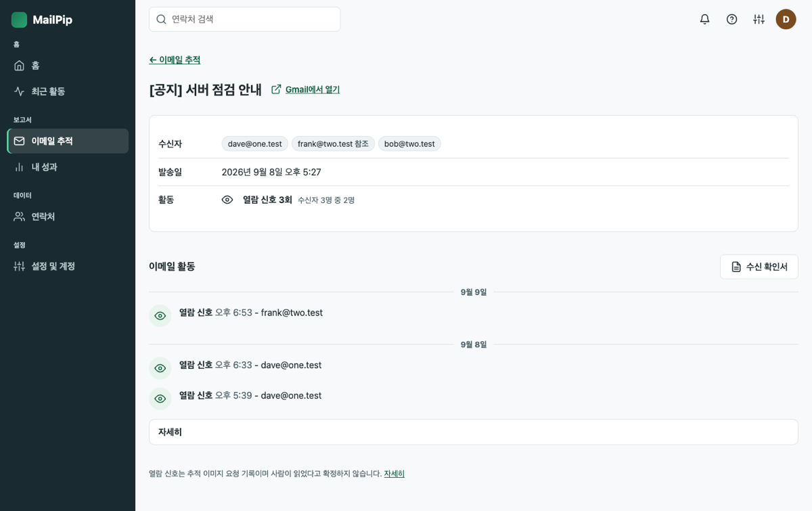Screen dimensions: 812x511
Task: Click the 발송일 row label
Action: coord(170,172)
